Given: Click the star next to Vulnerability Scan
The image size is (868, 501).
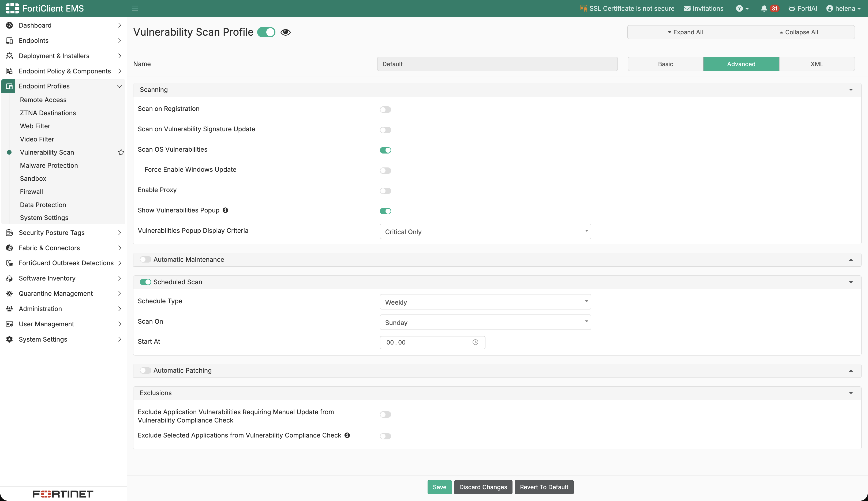Looking at the screenshot, I should pyautogui.click(x=121, y=152).
